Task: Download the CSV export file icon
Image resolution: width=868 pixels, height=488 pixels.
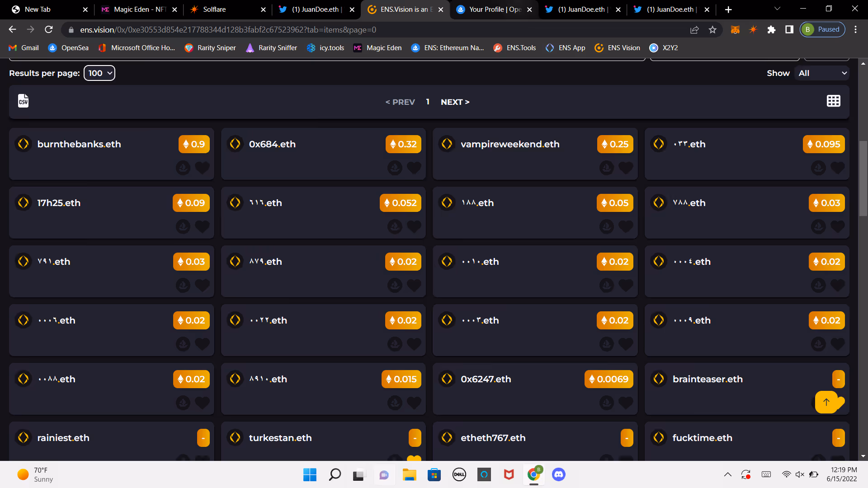Action: pyautogui.click(x=23, y=101)
